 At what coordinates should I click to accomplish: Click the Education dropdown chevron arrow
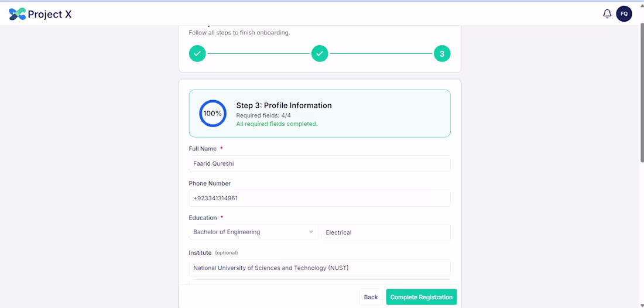[311, 232]
